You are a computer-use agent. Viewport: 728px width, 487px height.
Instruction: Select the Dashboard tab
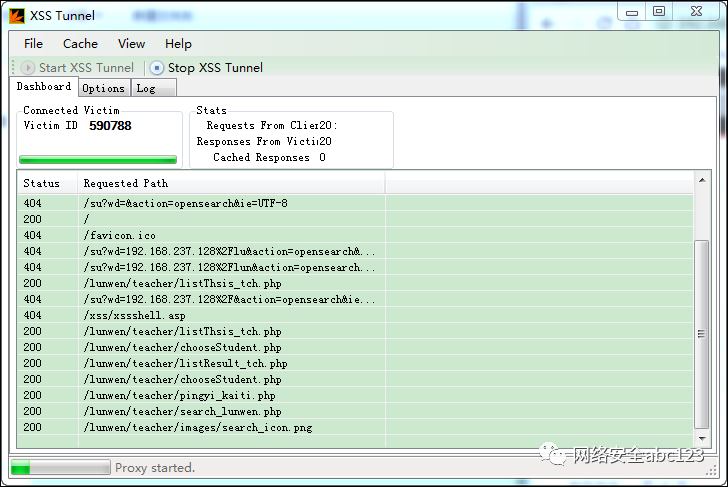pos(44,87)
